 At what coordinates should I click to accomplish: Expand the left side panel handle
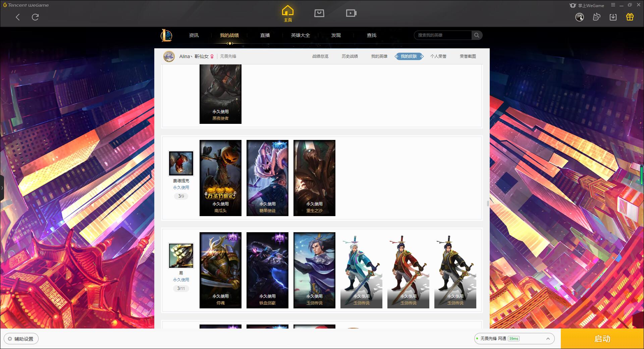2,188
